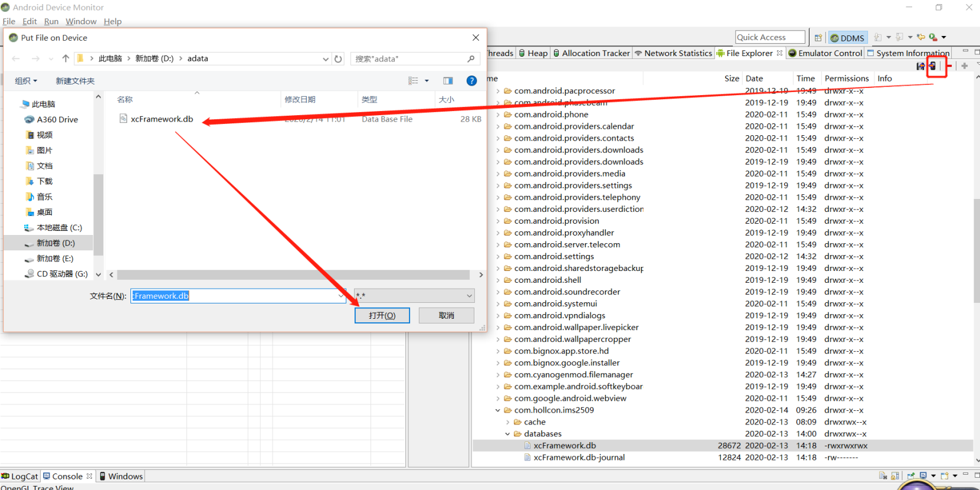Select 新加卷 (E:) drive in the sidebar

(x=49, y=259)
